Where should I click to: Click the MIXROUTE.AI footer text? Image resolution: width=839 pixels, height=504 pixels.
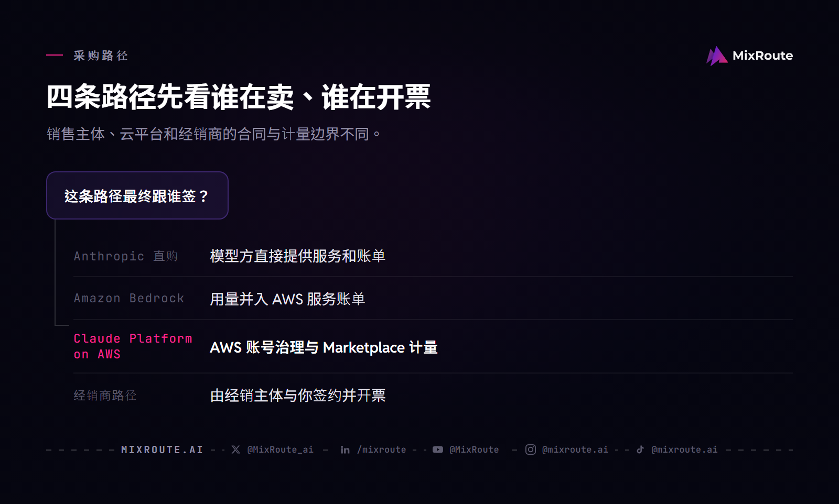coord(162,450)
